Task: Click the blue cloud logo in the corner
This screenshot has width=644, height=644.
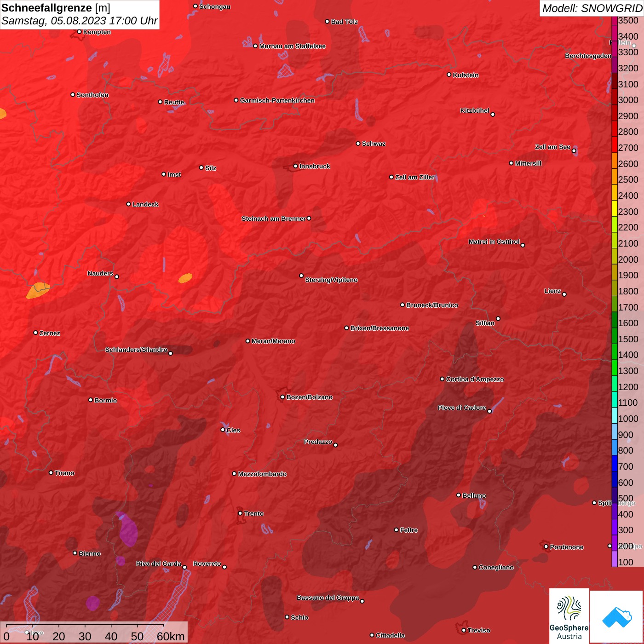Action: click(617, 617)
